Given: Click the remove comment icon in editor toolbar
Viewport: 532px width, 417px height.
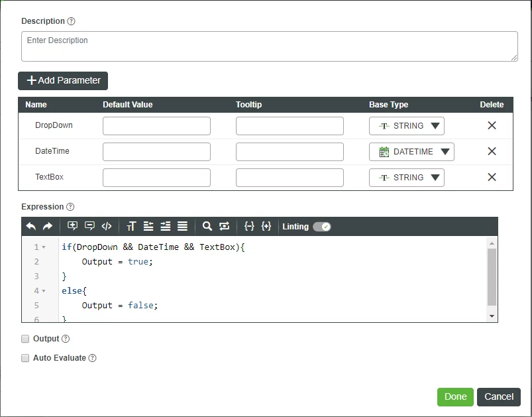Looking at the screenshot, I should 89,226.
